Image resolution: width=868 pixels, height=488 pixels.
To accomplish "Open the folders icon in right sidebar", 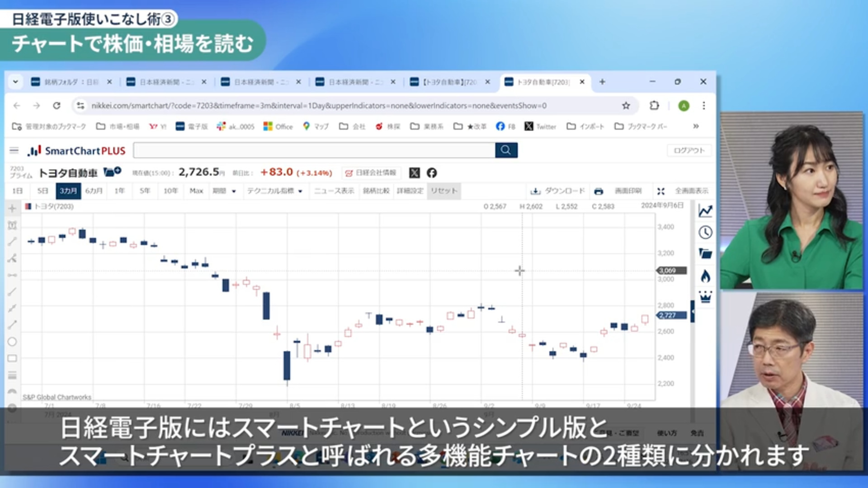I will point(705,253).
